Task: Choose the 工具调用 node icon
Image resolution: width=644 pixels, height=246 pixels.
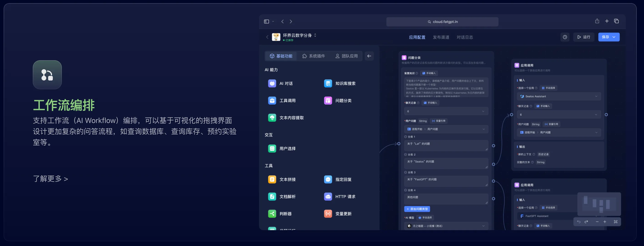Action: [x=272, y=100]
